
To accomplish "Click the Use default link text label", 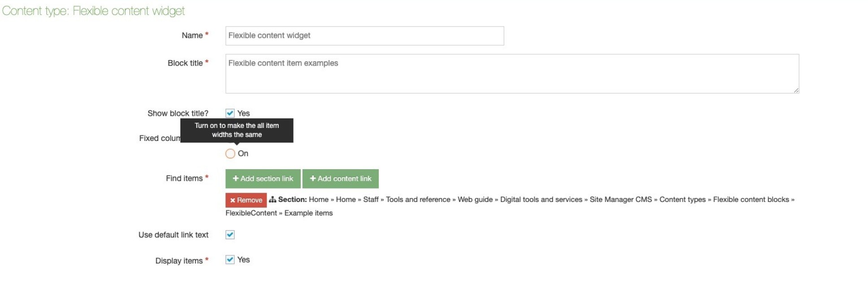I will [x=173, y=235].
